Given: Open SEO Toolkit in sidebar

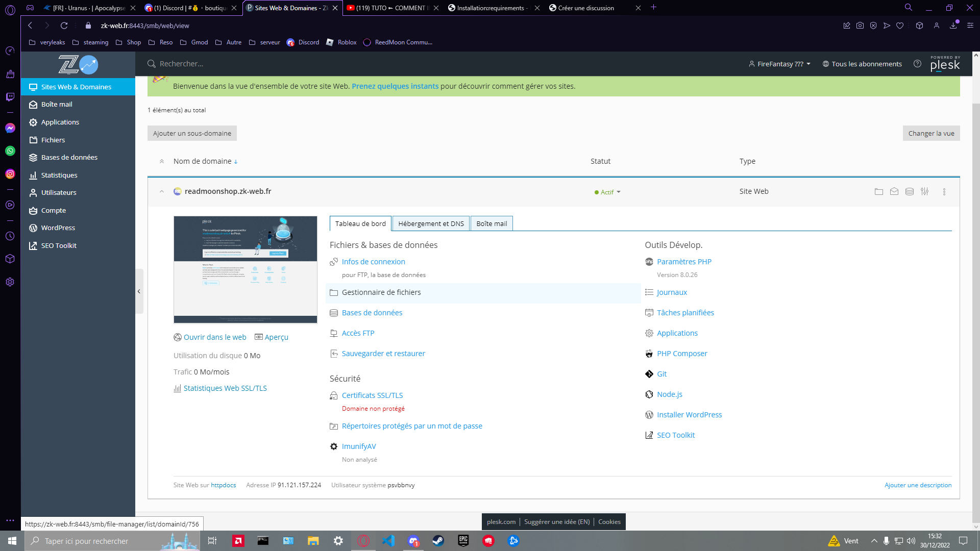Looking at the screenshot, I should (x=78, y=245).
